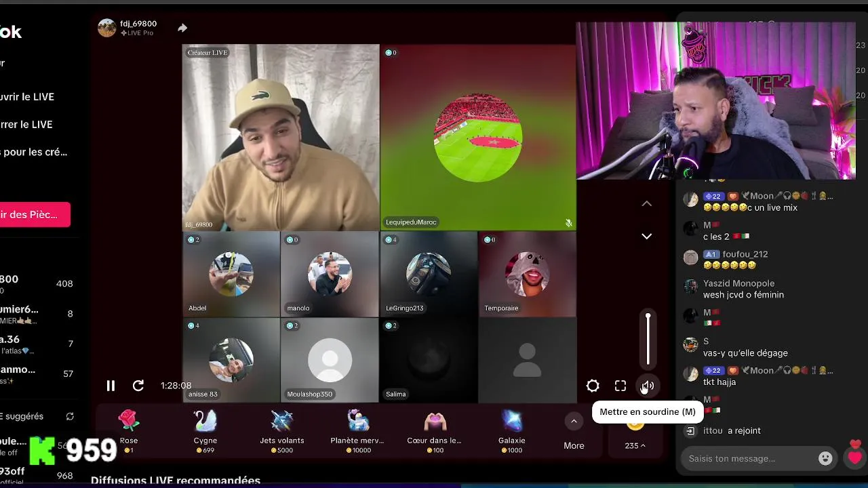The image size is (868, 488).
Task: Click 'tkt hajja' chat message
Action: pos(719,382)
